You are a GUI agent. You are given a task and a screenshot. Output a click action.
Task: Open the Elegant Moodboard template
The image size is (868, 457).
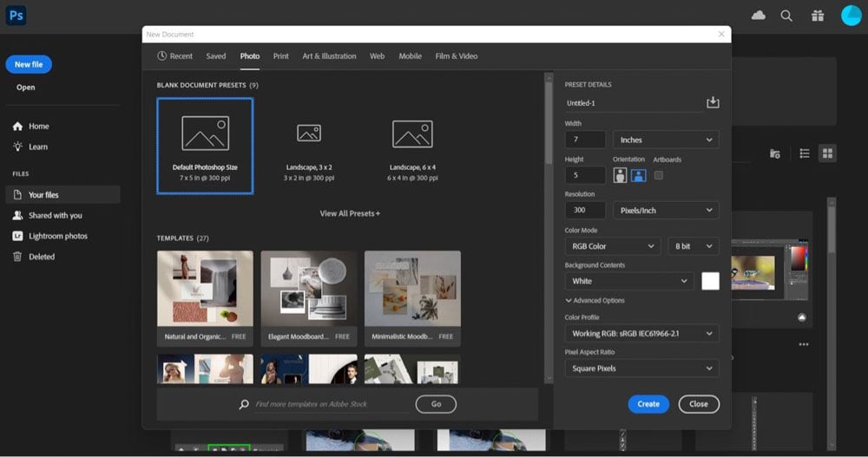pyautogui.click(x=309, y=298)
